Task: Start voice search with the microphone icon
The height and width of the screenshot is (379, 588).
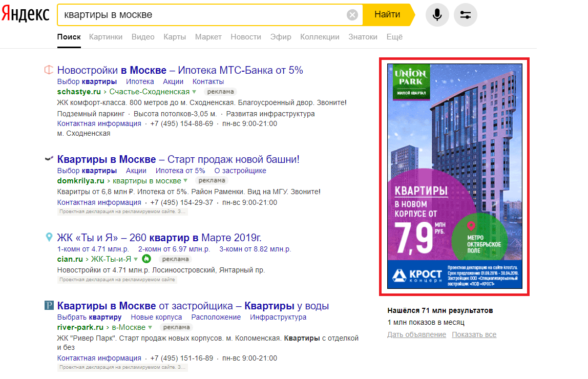Action: [437, 15]
